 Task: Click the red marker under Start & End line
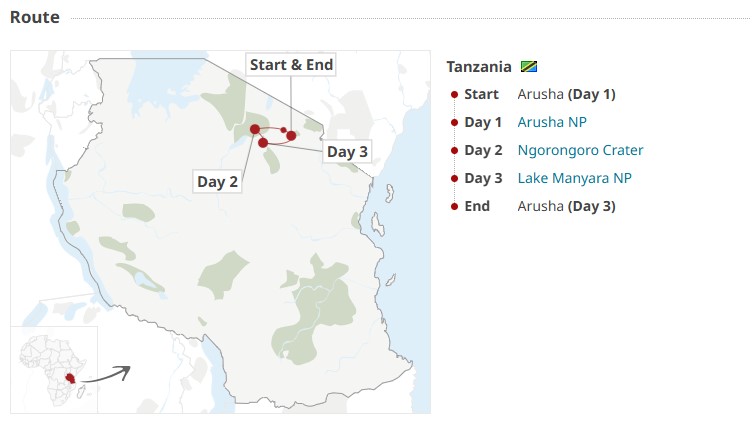click(x=291, y=135)
